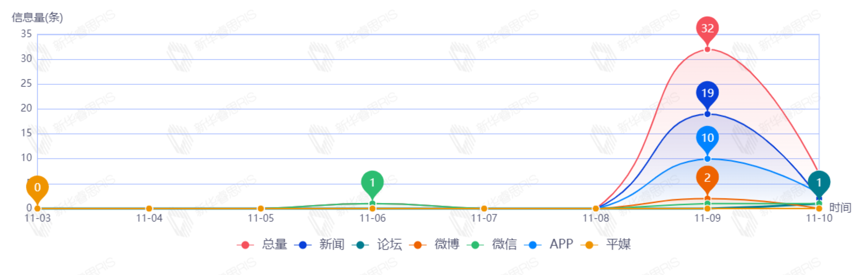Select the data point above 11-05
Viewport: 868px width, 275px height.
point(261,208)
